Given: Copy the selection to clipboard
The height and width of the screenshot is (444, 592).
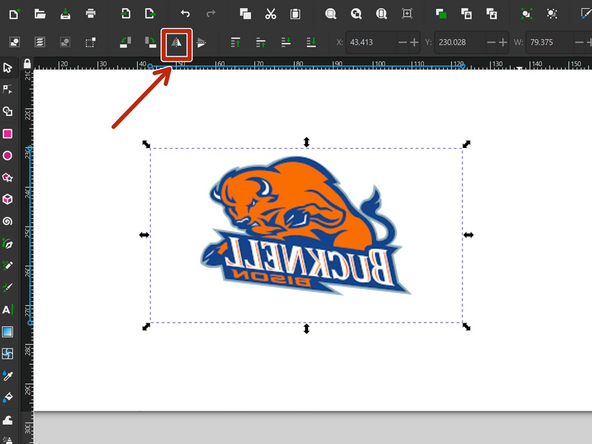Looking at the screenshot, I should [x=245, y=14].
